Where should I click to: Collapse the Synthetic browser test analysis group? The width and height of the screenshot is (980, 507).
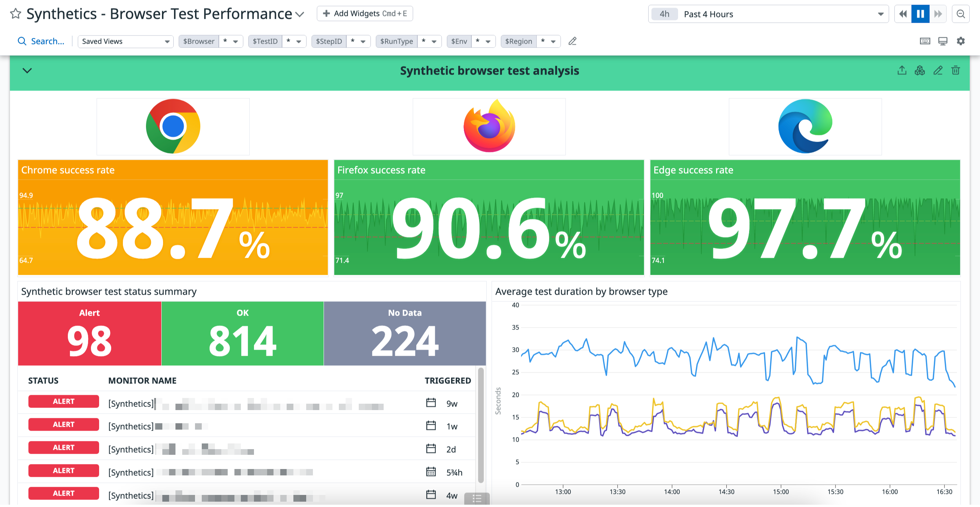point(27,71)
